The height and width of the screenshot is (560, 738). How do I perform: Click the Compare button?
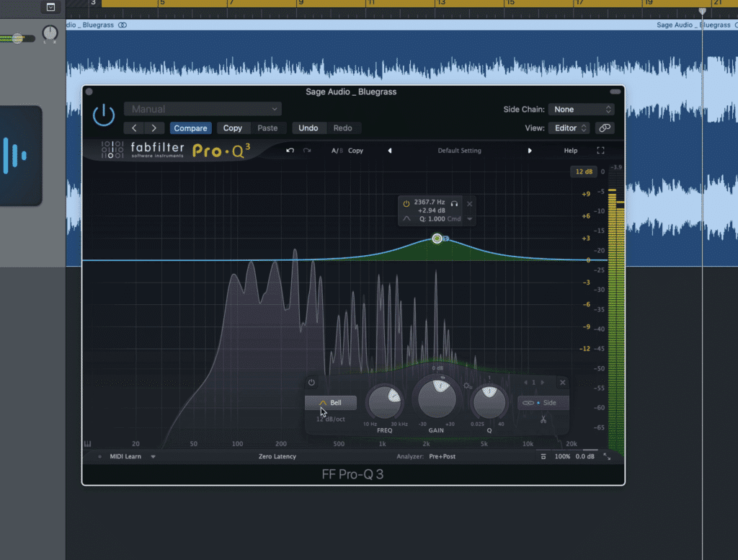[190, 128]
